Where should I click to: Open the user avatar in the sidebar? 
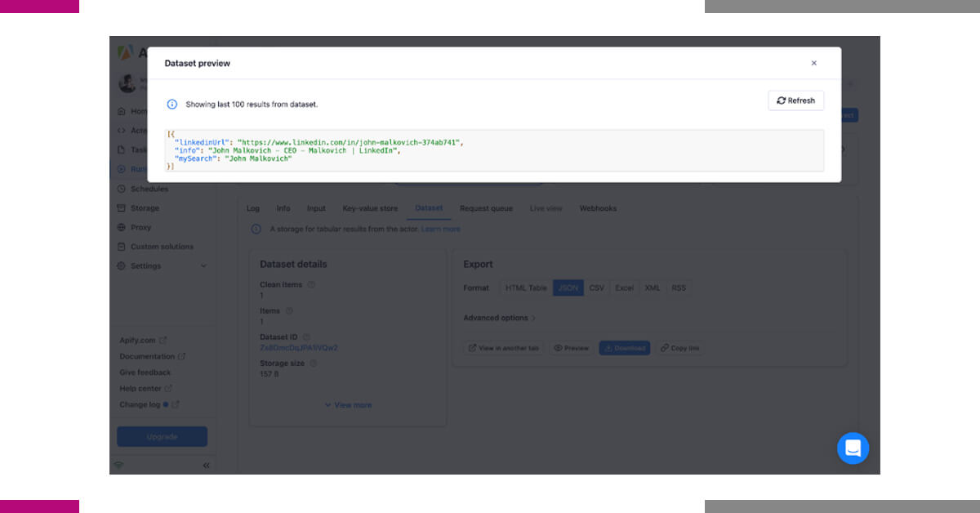[x=127, y=83]
